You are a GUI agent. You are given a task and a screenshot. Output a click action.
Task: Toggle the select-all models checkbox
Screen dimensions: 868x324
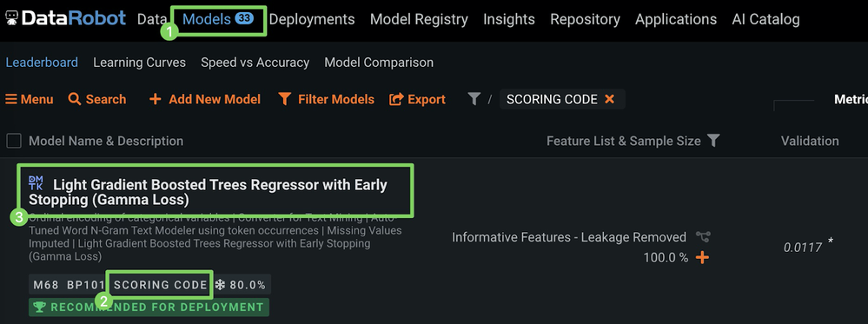click(14, 141)
